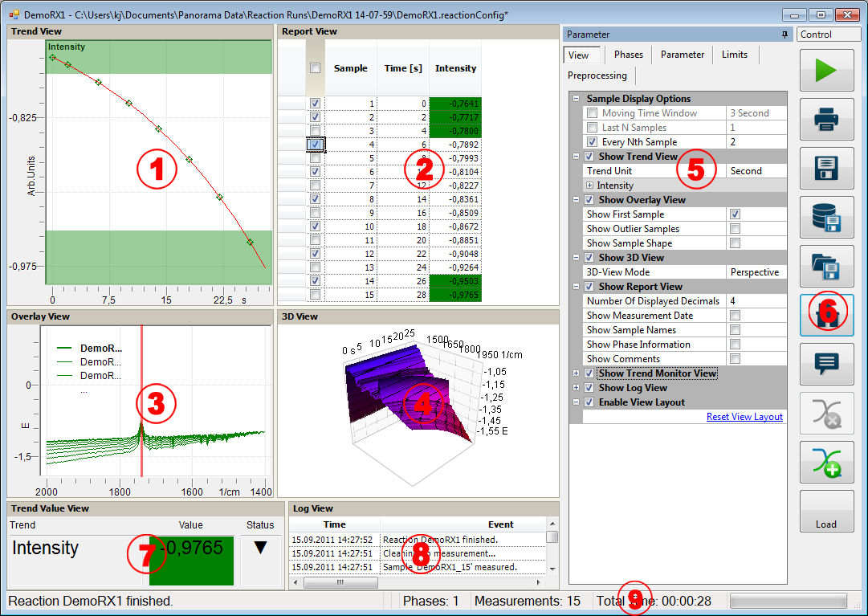Click the curve with green plus icon
This screenshot has width=868, height=616.
(x=826, y=463)
